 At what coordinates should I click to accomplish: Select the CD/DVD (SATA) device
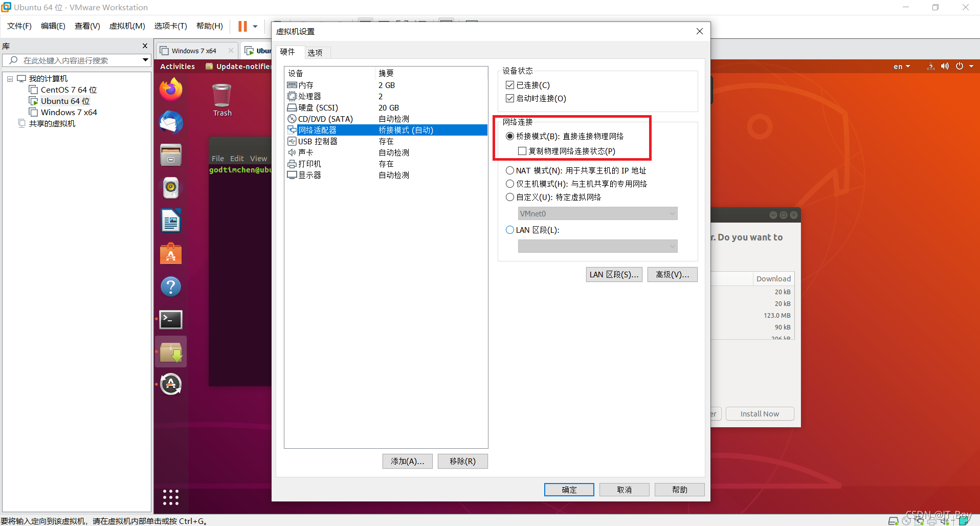pyautogui.click(x=386, y=119)
